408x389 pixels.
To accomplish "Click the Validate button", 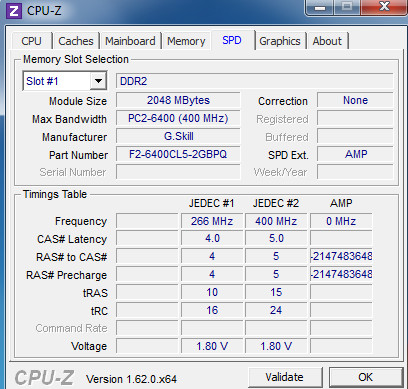I will point(285,377).
